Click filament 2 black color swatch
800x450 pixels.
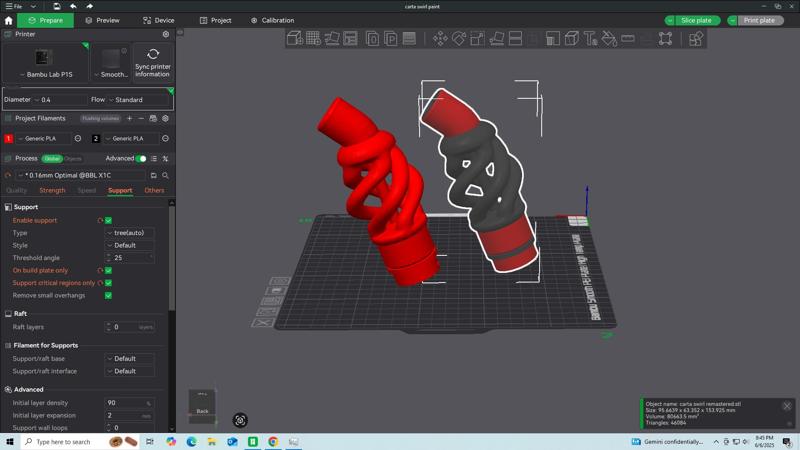[x=95, y=138]
